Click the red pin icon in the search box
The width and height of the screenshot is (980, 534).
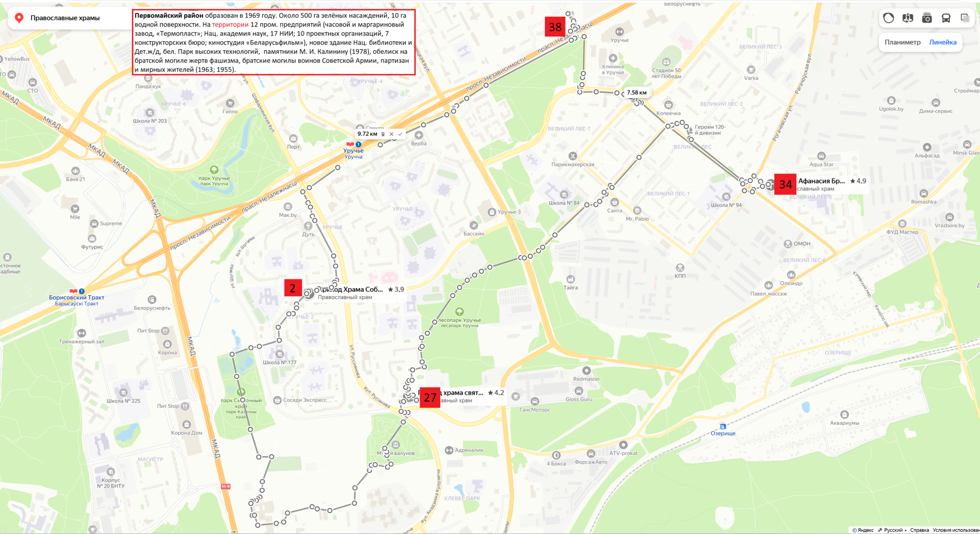pyautogui.click(x=19, y=18)
